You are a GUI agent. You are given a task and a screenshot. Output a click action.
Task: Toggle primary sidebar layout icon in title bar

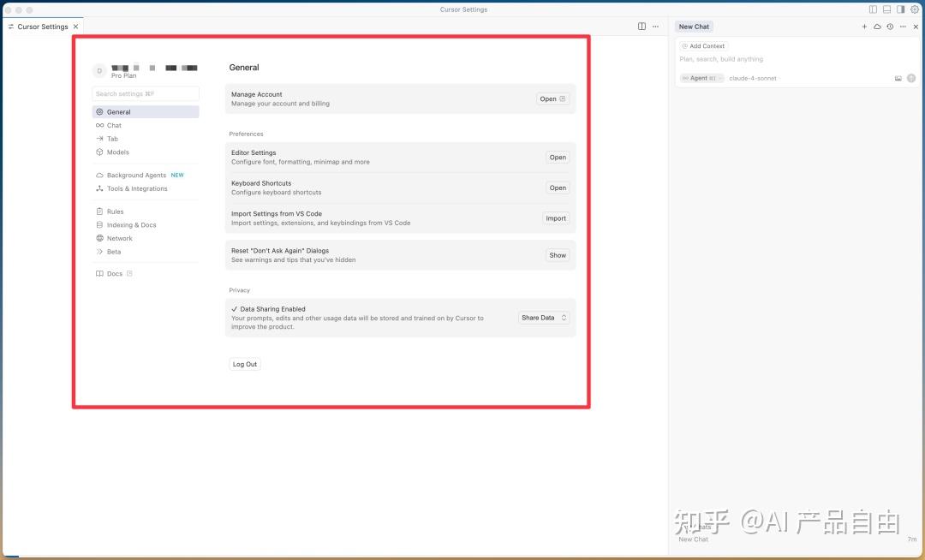pyautogui.click(x=873, y=9)
